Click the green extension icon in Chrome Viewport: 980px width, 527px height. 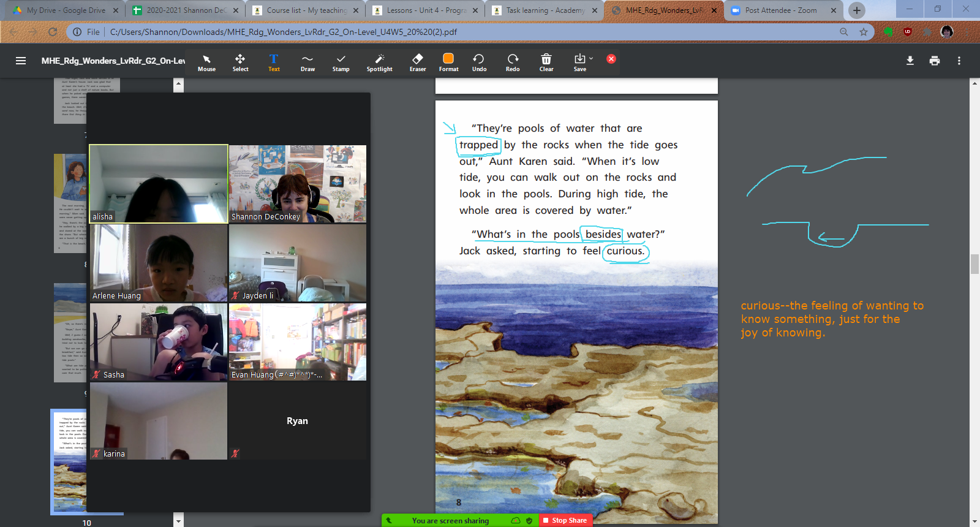(x=888, y=32)
